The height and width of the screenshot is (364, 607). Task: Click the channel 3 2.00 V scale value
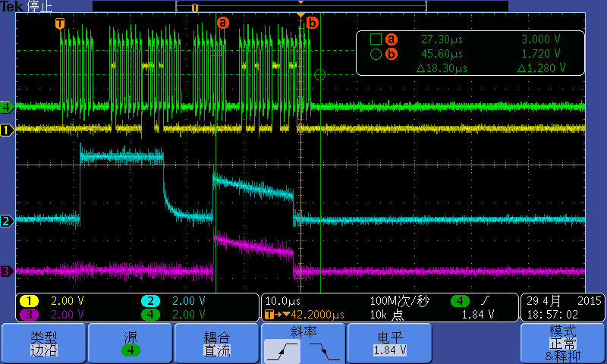68,315
